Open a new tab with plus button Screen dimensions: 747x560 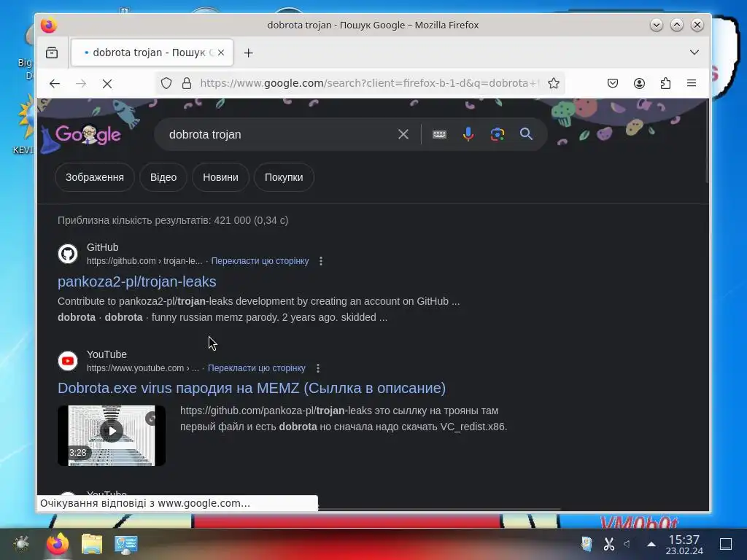click(248, 52)
